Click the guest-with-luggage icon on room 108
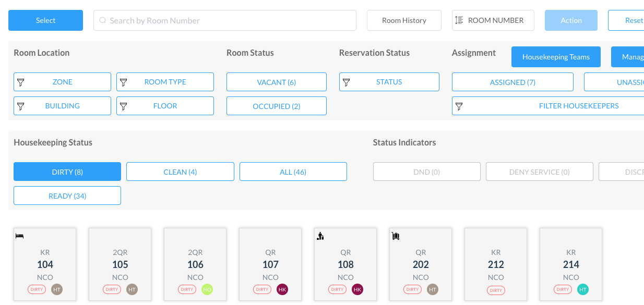The image size is (644, 305). [x=320, y=236]
